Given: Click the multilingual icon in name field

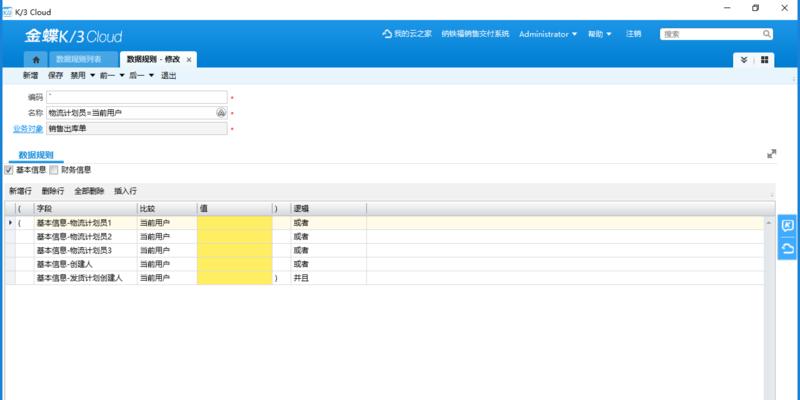Looking at the screenshot, I should [x=221, y=113].
